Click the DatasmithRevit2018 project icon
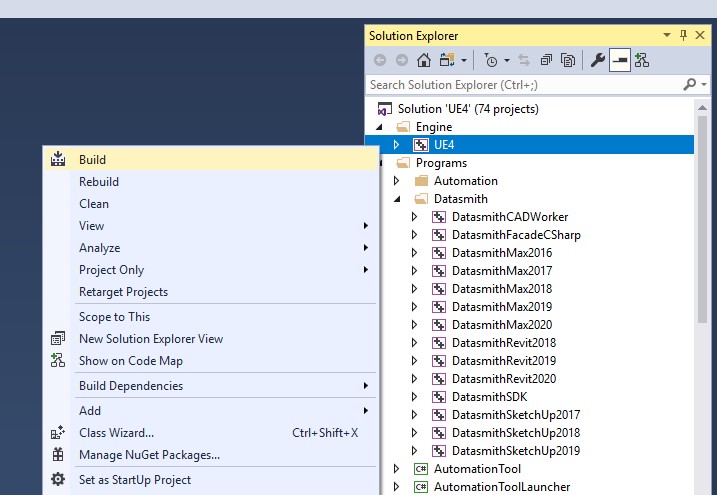This screenshot has width=717, height=495. (439, 343)
